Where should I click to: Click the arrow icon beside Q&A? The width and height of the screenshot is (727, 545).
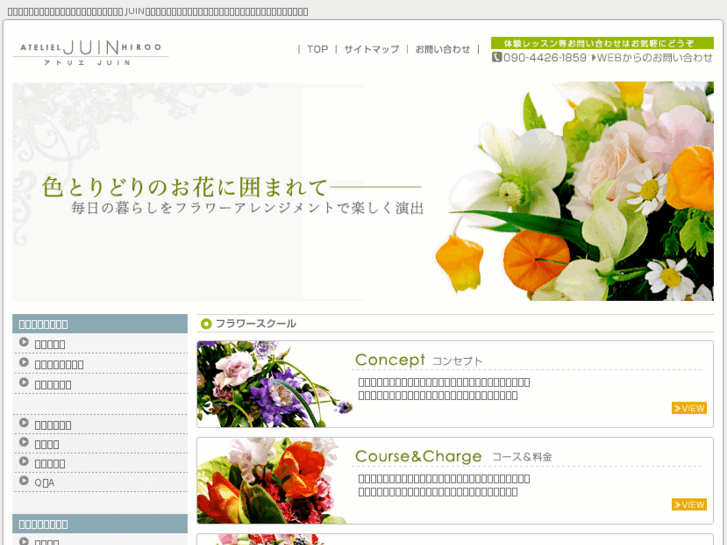click(24, 481)
